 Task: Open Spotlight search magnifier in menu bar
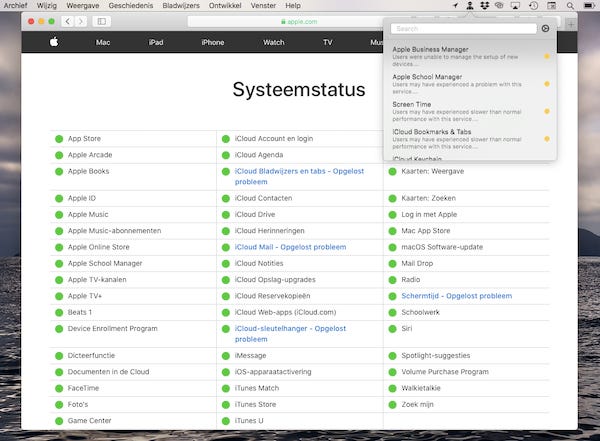coord(570,5)
